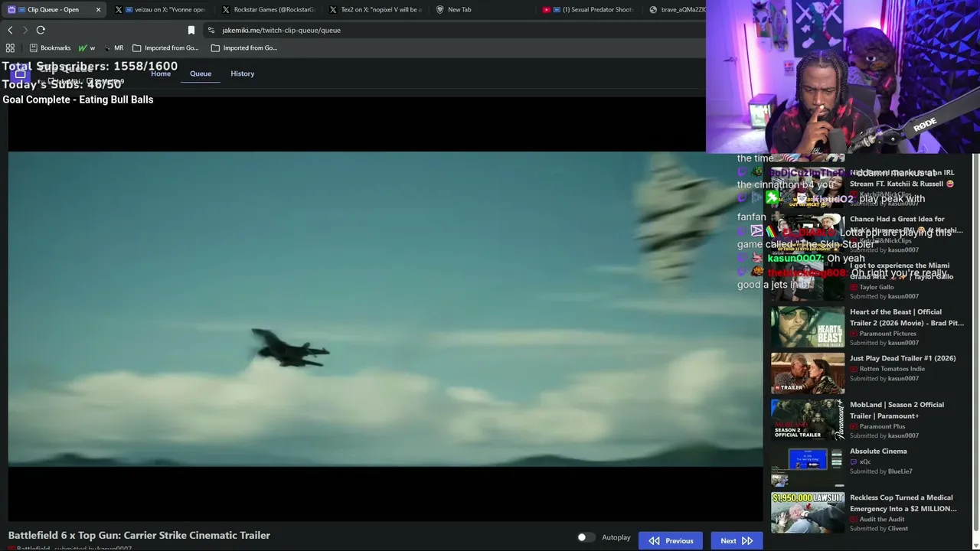Select 'Reckless Cop Turned a Medical' title

click(x=900, y=497)
